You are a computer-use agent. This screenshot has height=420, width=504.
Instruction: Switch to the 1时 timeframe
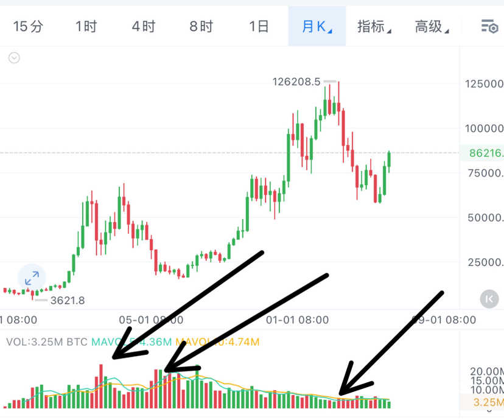(86, 26)
